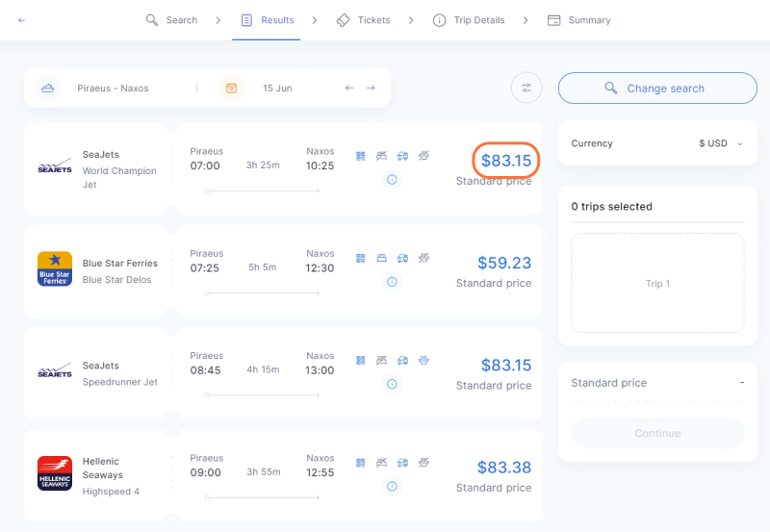770x532 pixels.
Task: Click the cabin bed icon in the 07:25 trip
Action: 381,258
